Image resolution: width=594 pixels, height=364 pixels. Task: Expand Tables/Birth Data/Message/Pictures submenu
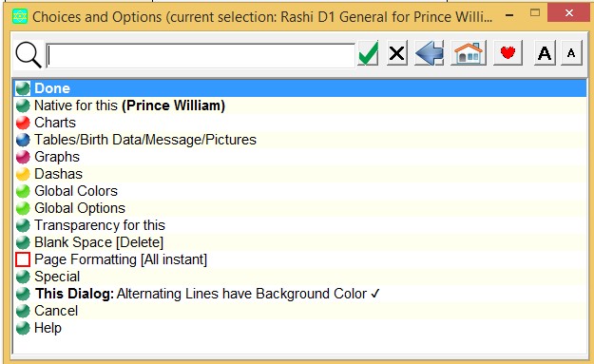tap(299, 140)
